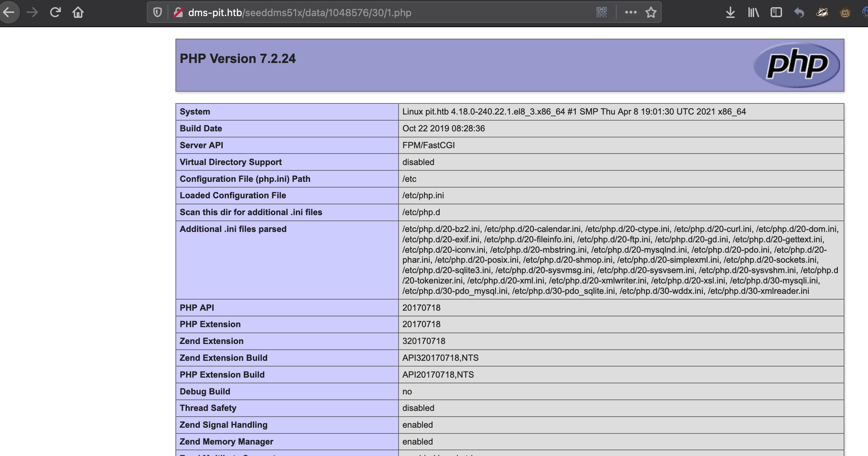
Task: Click the QR code icon
Action: click(x=602, y=13)
